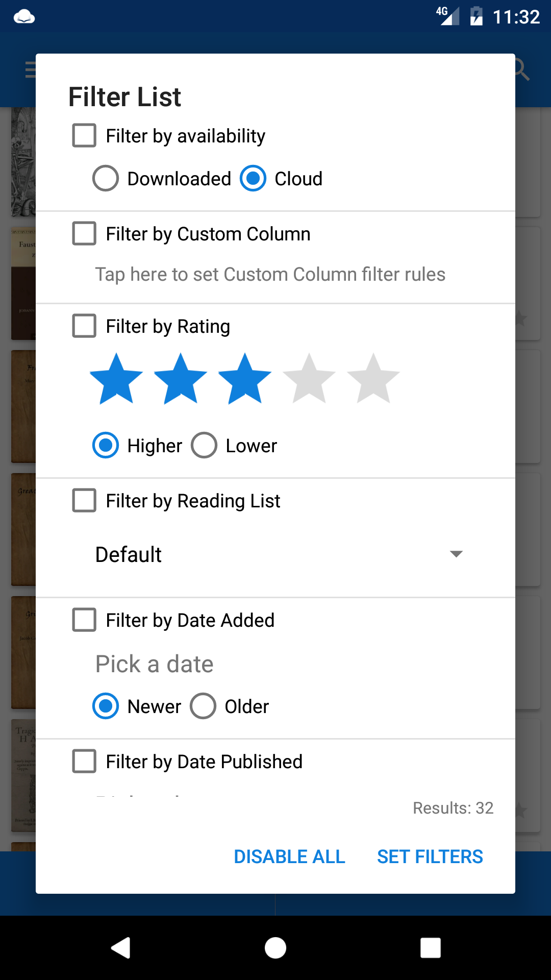
Task: Choose the fifth rating star
Action: 373,379
